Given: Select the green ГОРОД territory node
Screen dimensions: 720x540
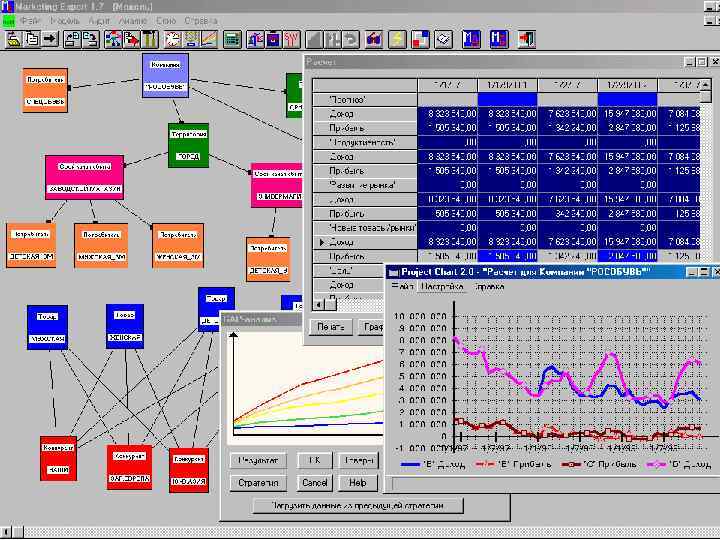Looking at the screenshot, I should coord(188,145).
